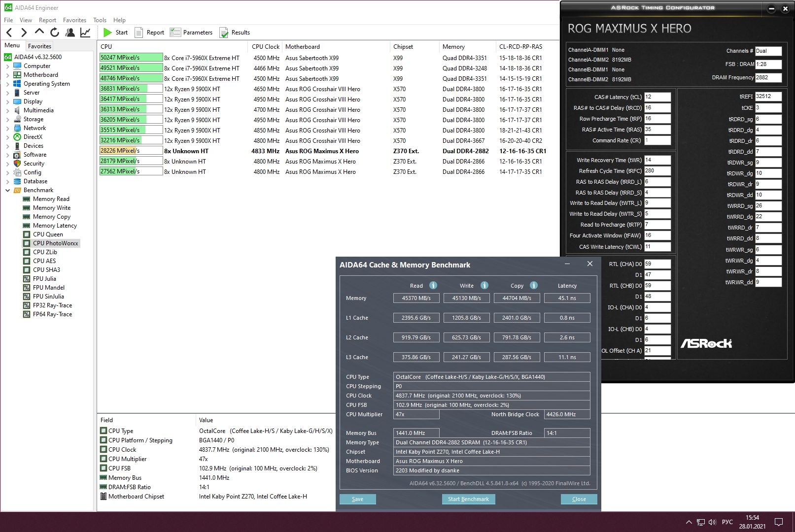The width and height of the screenshot is (795, 532).
Task: Click the Write Recovery Time (tWR) field
Action: pyautogui.click(x=657, y=160)
